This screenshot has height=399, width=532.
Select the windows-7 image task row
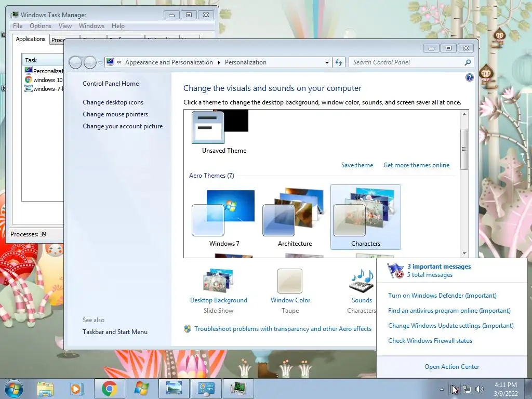tap(44, 88)
